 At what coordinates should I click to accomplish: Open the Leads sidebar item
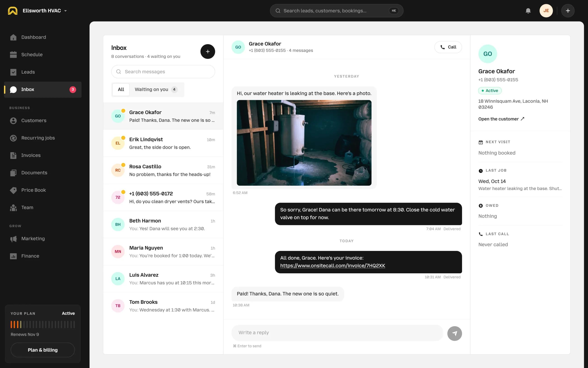43,72
